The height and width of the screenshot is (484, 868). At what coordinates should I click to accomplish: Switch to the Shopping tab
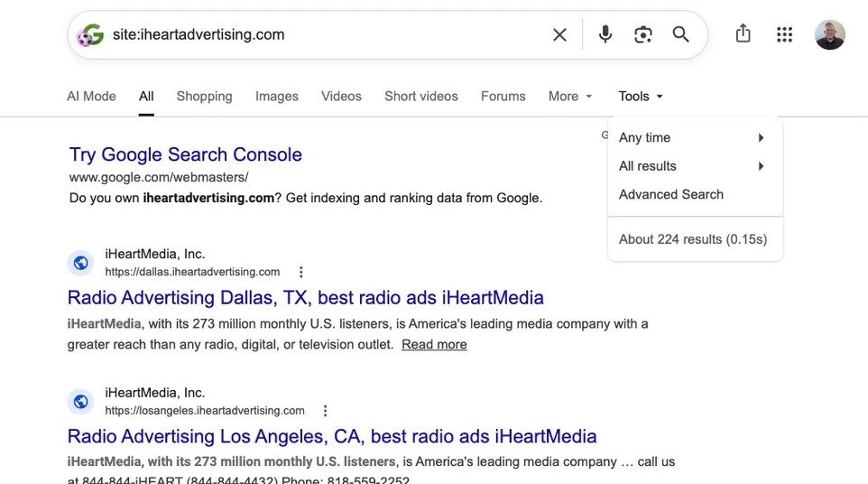click(x=204, y=97)
